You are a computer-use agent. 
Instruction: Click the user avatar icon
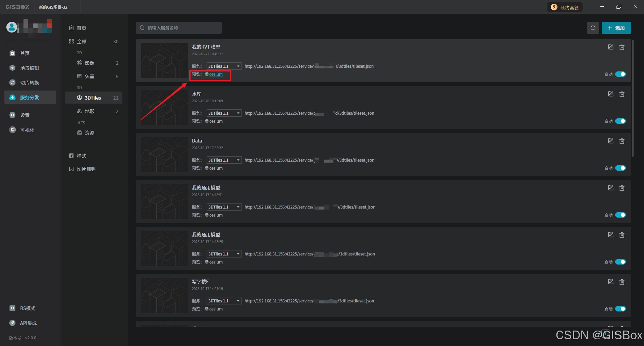pyautogui.click(x=12, y=27)
